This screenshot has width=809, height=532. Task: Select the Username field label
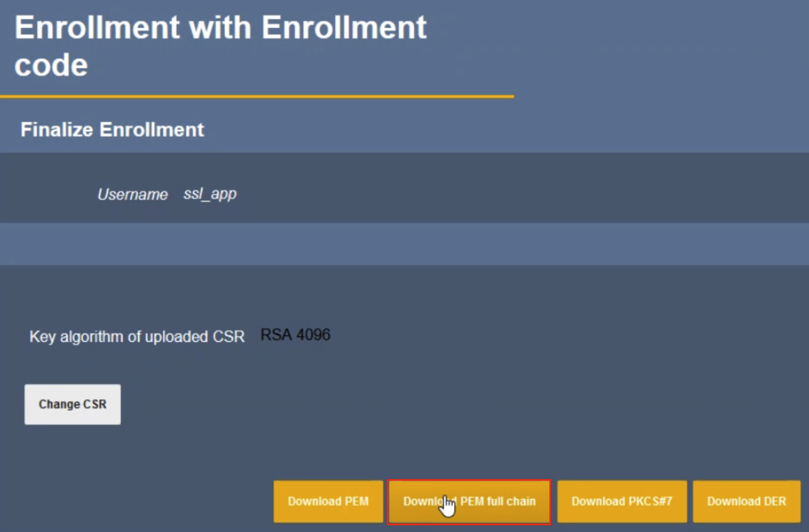pyautogui.click(x=132, y=194)
